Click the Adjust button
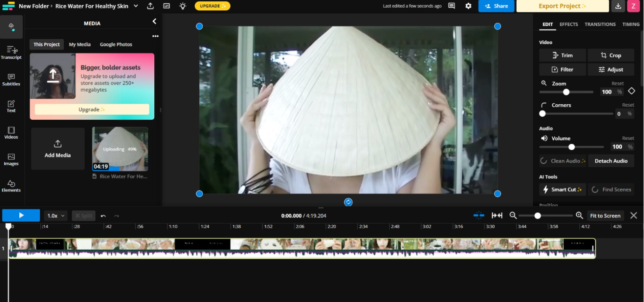This screenshot has height=302, width=644. coord(611,69)
